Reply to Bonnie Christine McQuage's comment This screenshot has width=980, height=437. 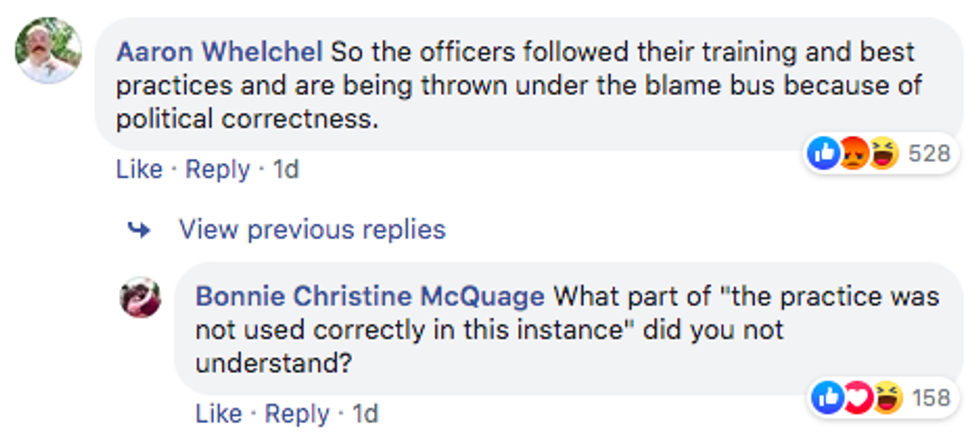[x=296, y=414]
